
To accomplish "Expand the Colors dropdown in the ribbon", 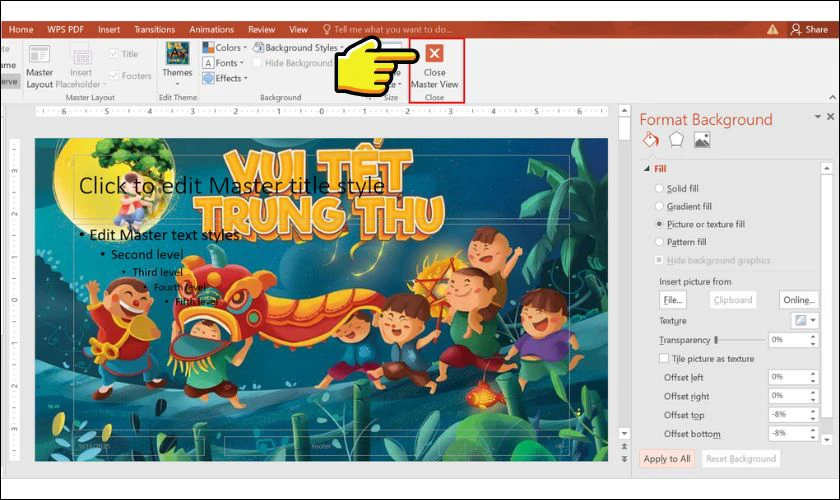I will click(227, 47).
